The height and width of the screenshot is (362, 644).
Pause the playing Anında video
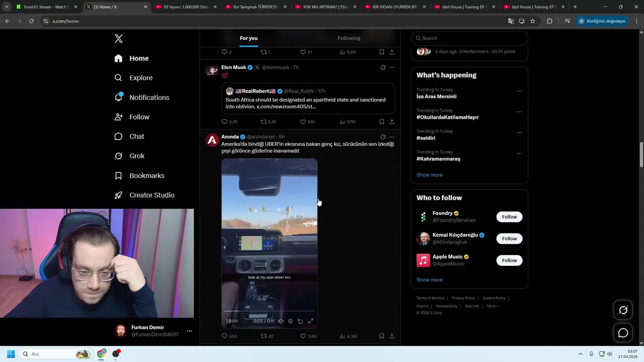point(228,321)
